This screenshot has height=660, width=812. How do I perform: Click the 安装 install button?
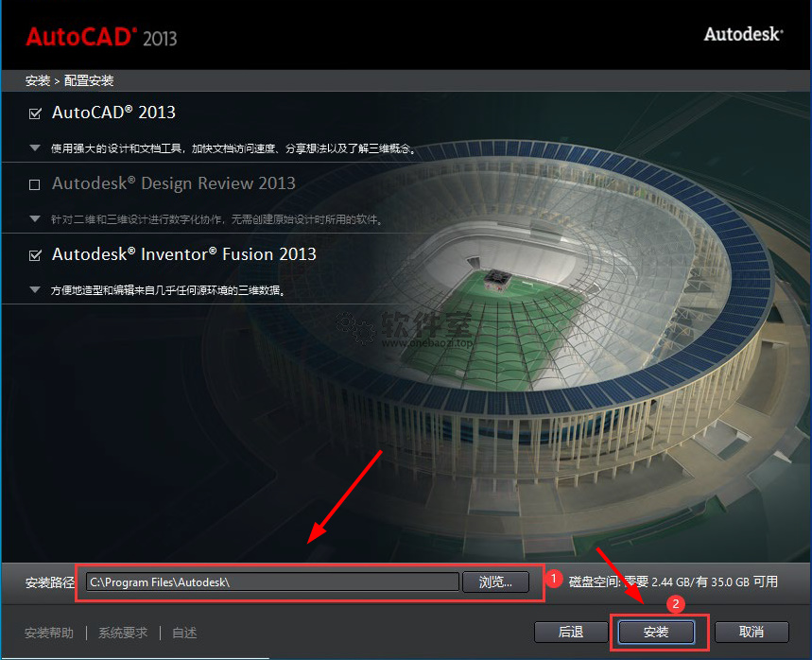[x=656, y=632]
